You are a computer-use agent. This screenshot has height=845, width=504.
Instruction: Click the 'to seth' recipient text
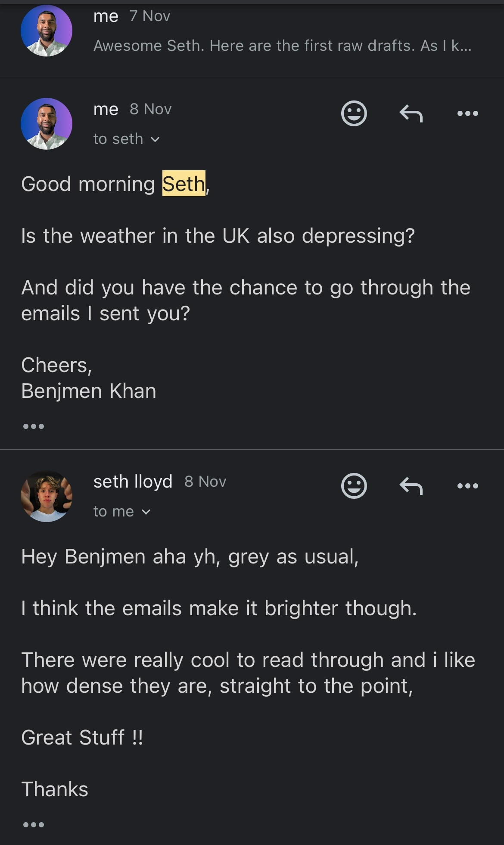click(x=118, y=139)
